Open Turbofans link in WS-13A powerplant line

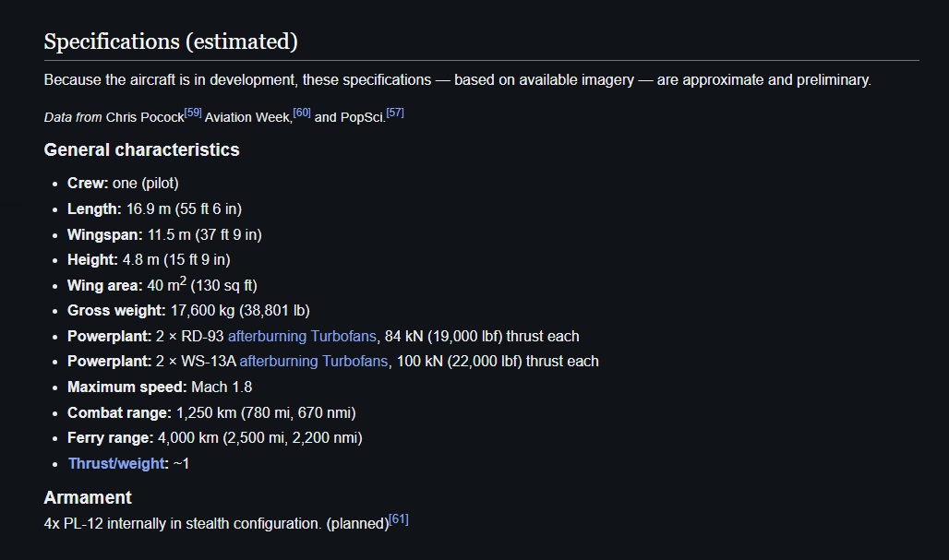click(355, 362)
